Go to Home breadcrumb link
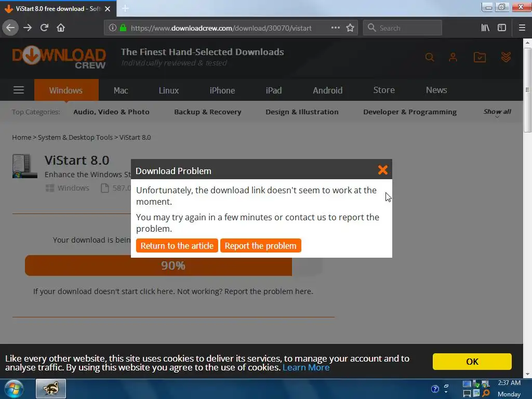 tap(21, 137)
